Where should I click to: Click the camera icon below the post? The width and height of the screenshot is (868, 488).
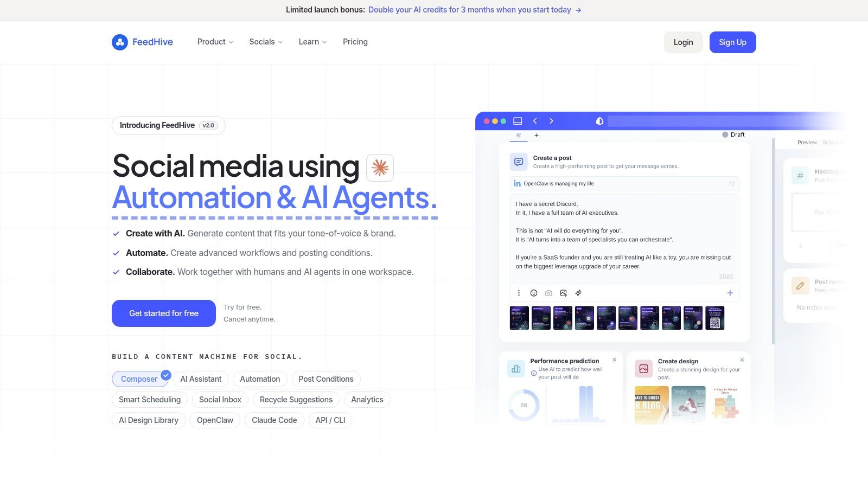(x=548, y=293)
